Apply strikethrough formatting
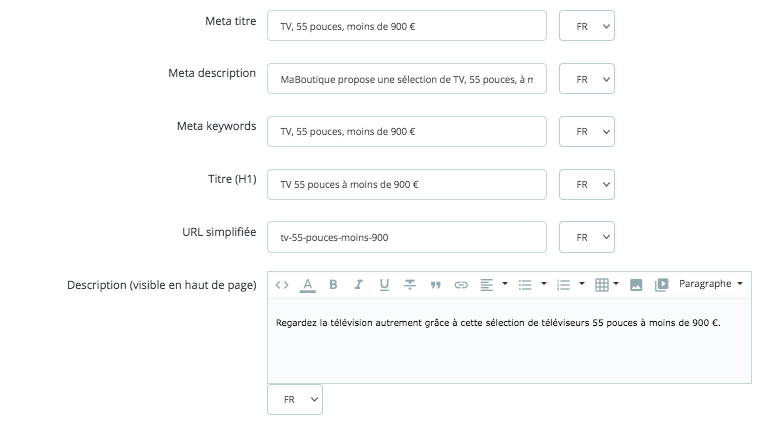This screenshot has width=784, height=423. tap(410, 285)
